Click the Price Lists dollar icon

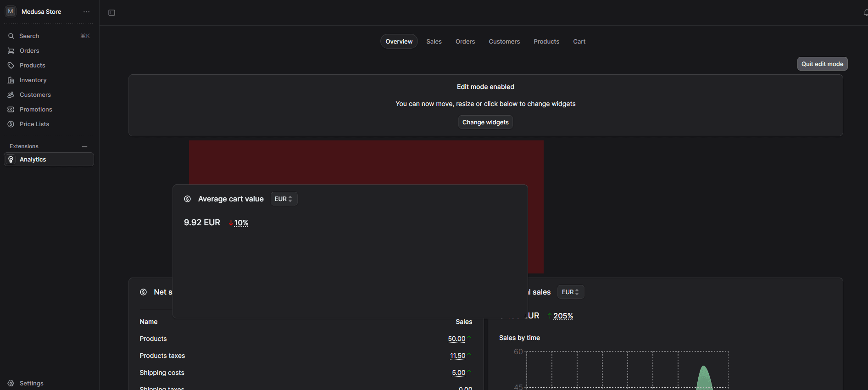pyautogui.click(x=11, y=124)
